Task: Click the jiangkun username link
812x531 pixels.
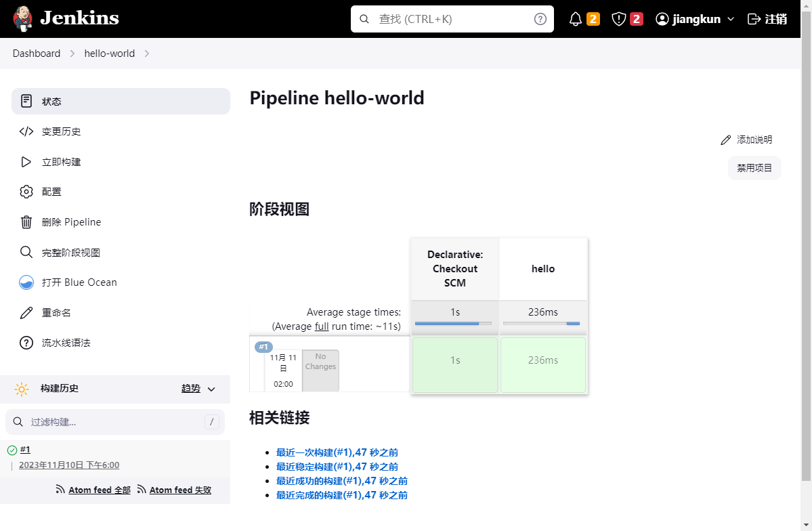Action: (x=696, y=19)
